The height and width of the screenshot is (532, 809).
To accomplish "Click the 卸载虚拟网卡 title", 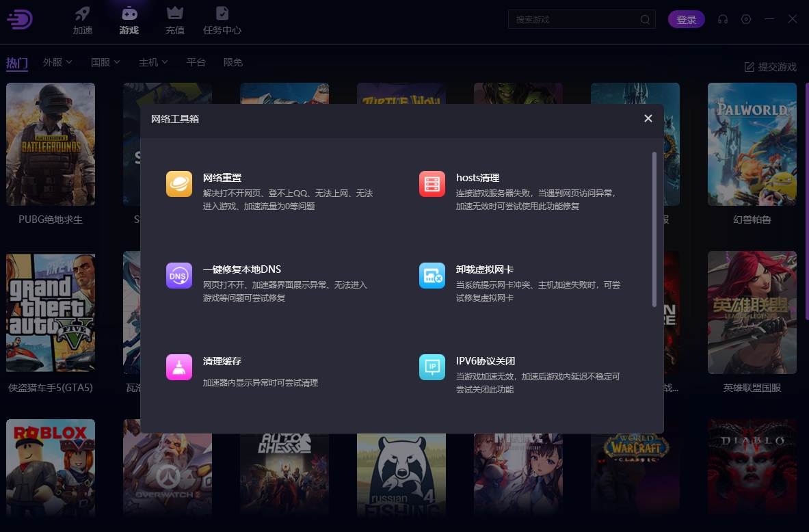I will click(x=484, y=269).
